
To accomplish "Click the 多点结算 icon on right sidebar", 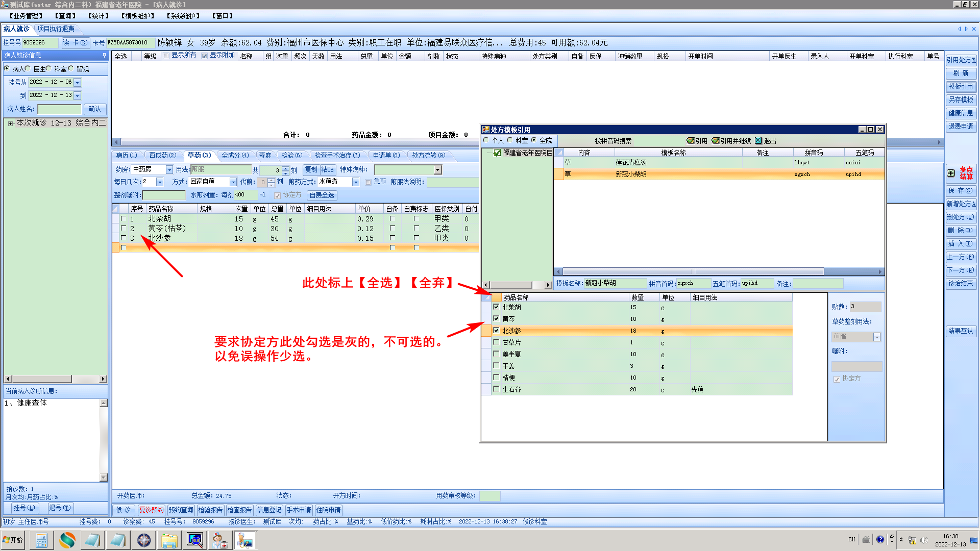I will [x=951, y=173].
